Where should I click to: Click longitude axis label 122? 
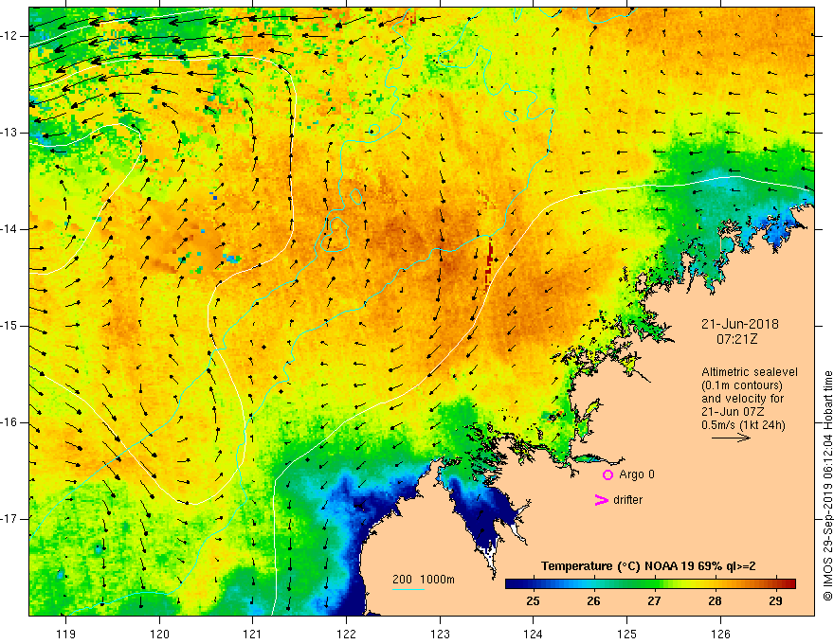[x=346, y=634]
